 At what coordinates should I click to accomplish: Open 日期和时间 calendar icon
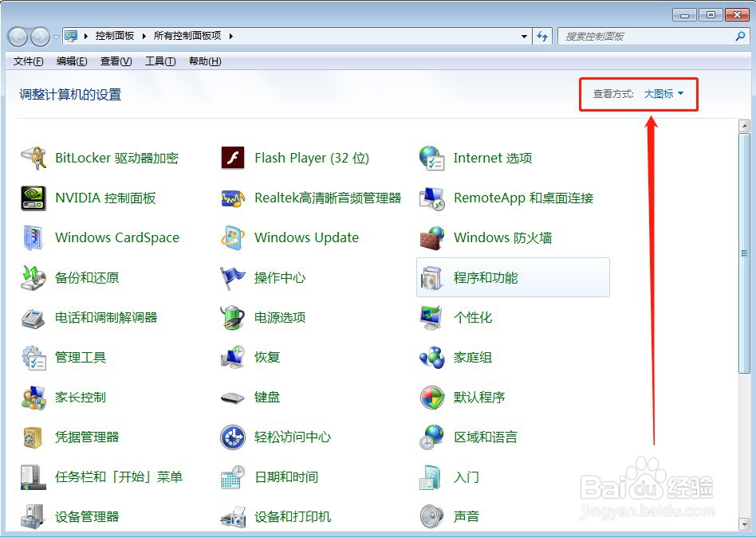pos(232,477)
